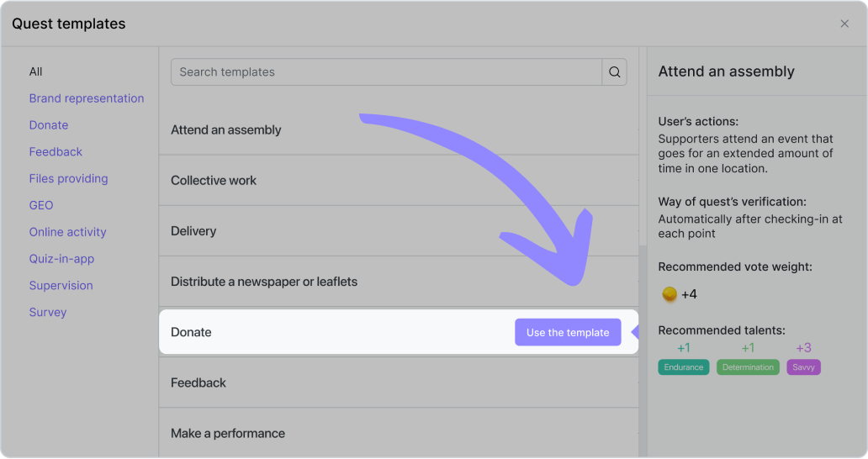Viewport: 868px width, 459px height.
Task: Pick the Collective work template
Action: coord(214,181)
